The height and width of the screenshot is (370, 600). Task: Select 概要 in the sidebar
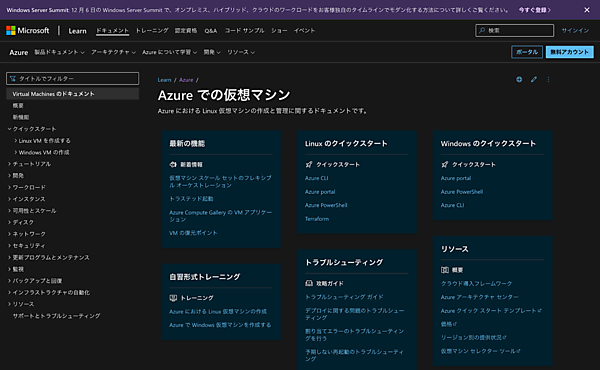point(18,106)
